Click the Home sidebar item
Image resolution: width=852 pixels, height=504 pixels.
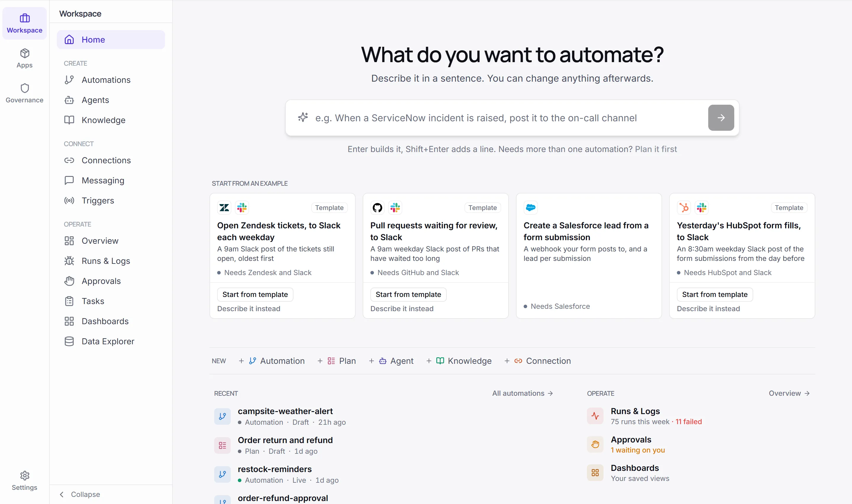coord(111,40)
